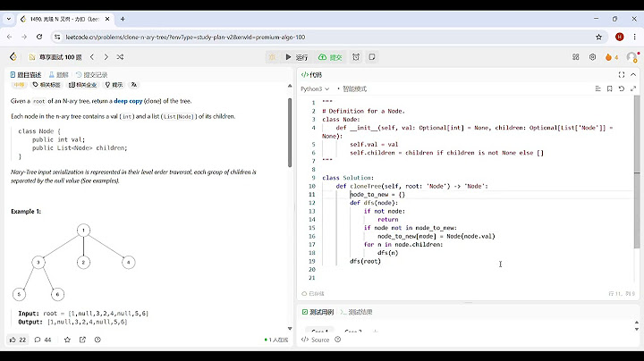Open the Source code link

pos(316,340)
